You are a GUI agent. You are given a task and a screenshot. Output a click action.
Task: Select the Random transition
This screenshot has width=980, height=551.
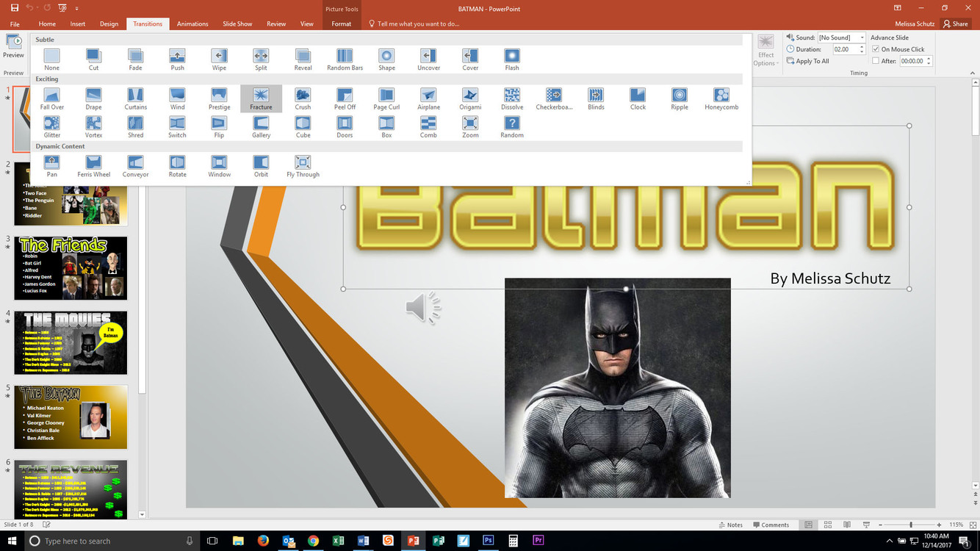pyautogui.click(x=512, y=126)
